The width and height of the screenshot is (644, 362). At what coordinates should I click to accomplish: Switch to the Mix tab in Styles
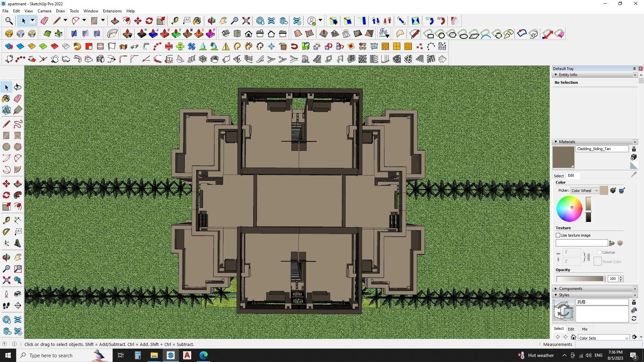[x=585, y=329]
